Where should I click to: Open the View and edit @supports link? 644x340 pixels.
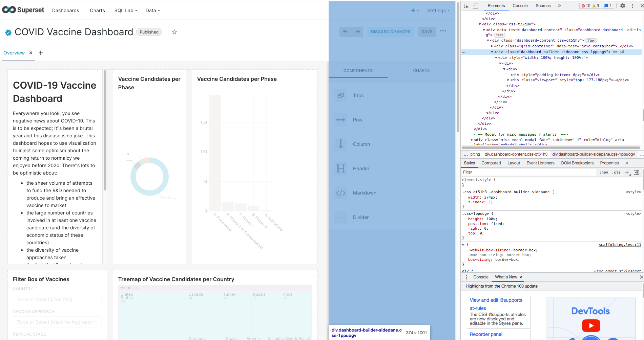point(496,304)
